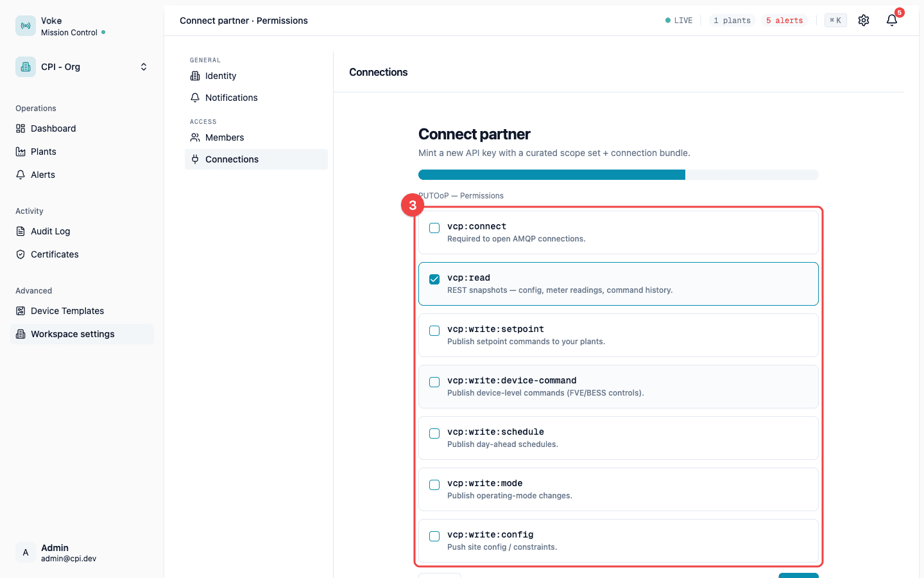Open the Audit Log page

coord(82,231)
